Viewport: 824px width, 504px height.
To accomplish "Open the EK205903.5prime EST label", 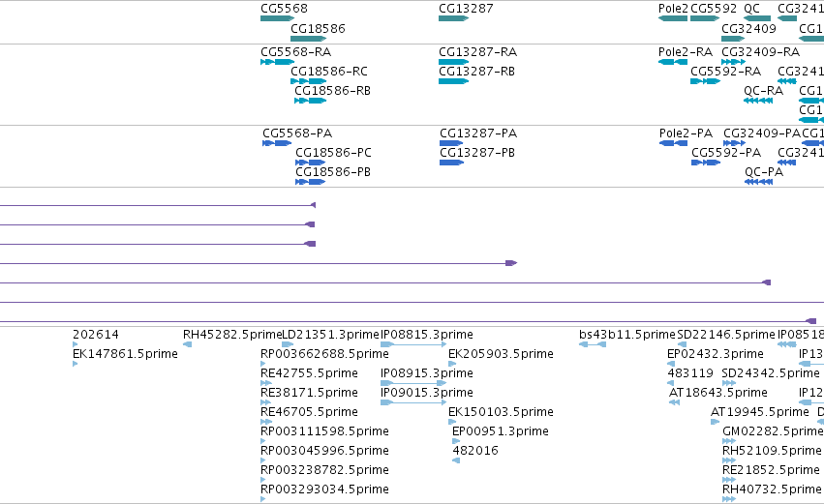I will click(501, 354).
